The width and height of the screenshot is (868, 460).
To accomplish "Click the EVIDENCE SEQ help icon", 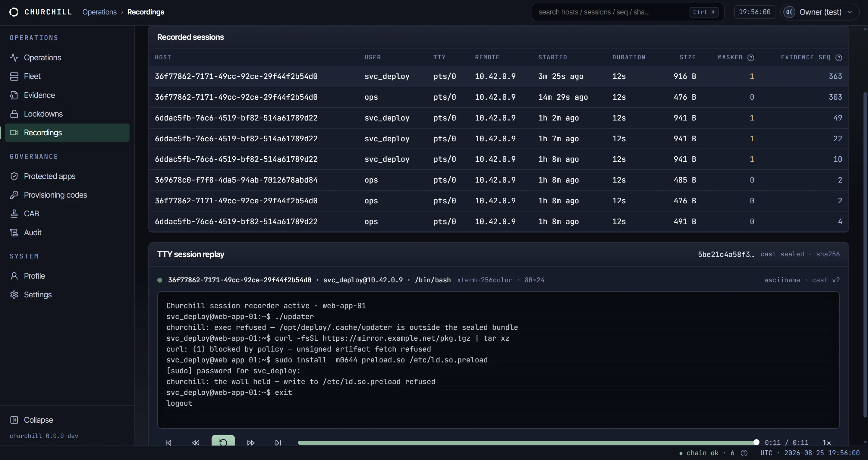I will [839, 58].
